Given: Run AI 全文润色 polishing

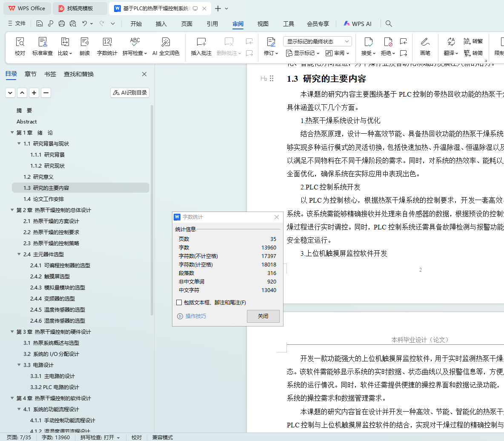Looking at the screenshot, I should click(166, 46).
